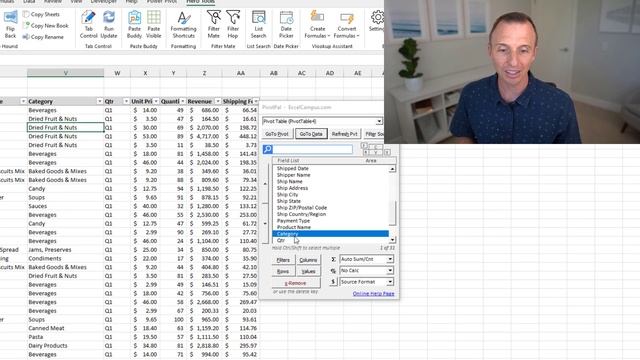Select column header V
Image resolution: width=640 pixels, height=360 pixels.
click(x=65, y=73)
